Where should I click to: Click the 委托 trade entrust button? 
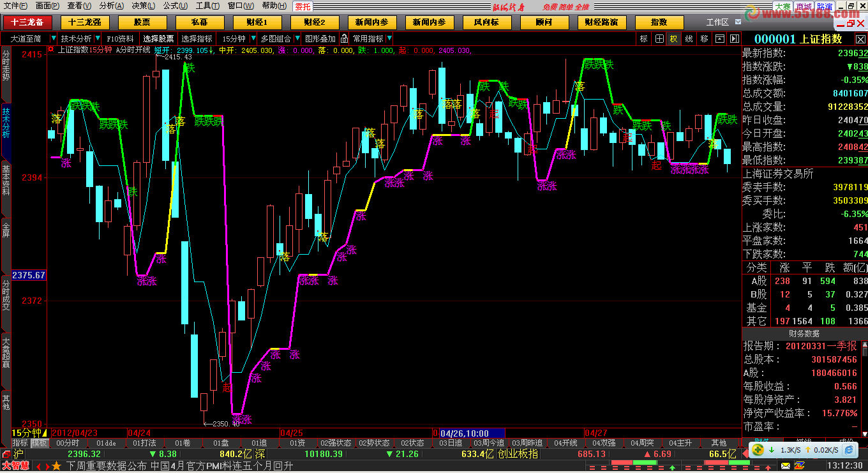[x=303, y=6]
